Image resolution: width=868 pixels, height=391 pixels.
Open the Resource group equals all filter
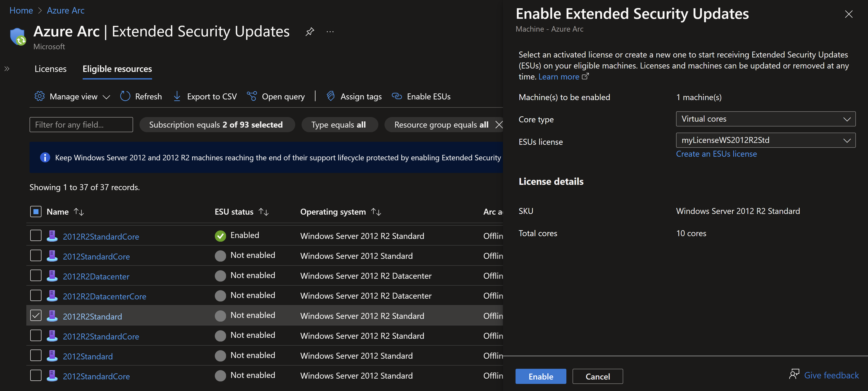(441, 125)
